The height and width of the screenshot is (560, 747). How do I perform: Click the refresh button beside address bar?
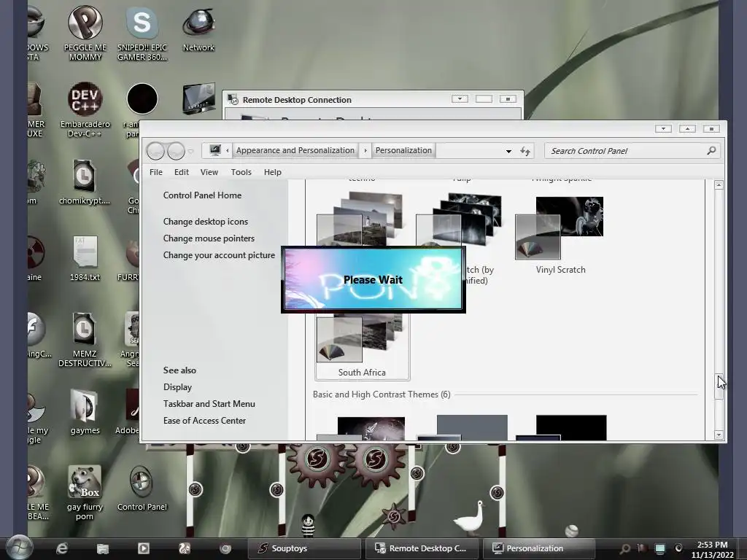(x=525, y=151)
